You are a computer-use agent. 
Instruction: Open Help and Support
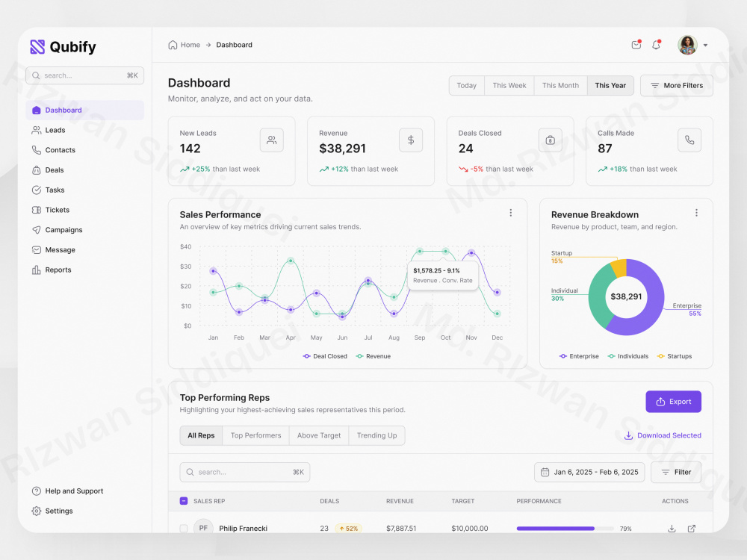[x=67, y=491]
